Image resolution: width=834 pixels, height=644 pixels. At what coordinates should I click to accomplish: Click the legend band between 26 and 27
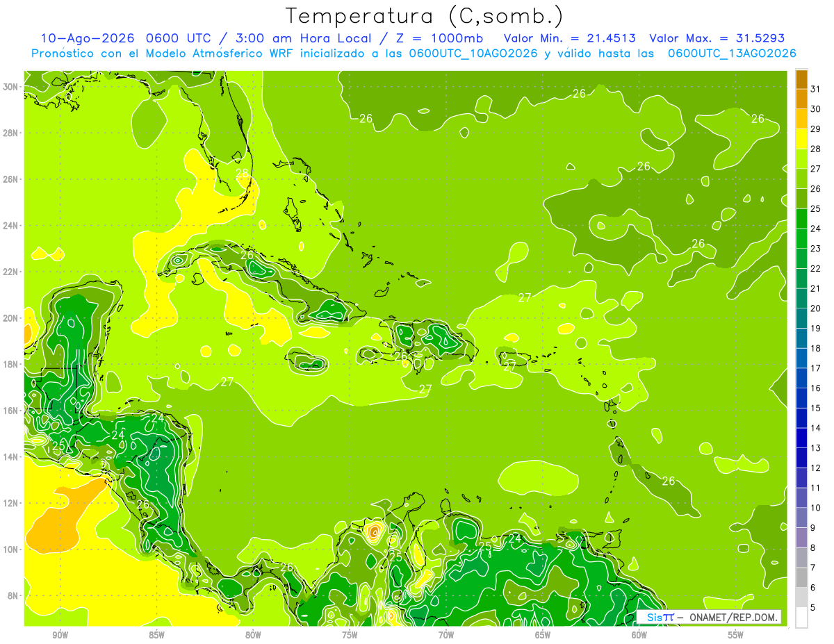[801, 178]
